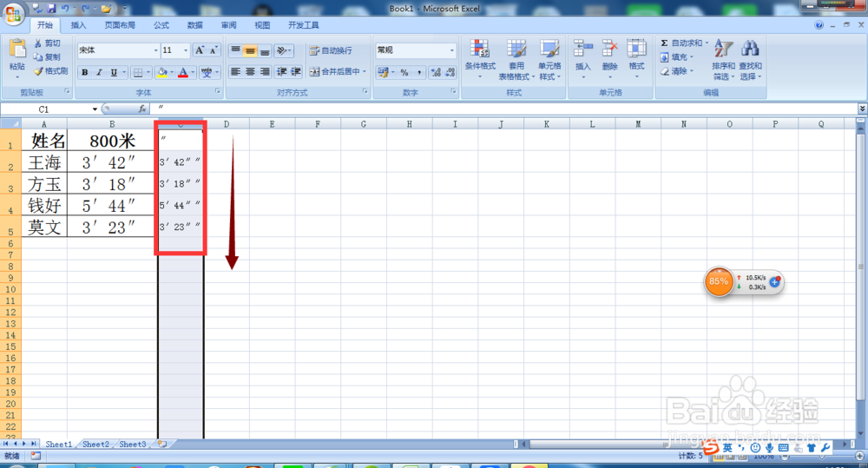The height and width of the screenshot is (468, 868).
Task: Open text orientation options
Action: [284, 50]
